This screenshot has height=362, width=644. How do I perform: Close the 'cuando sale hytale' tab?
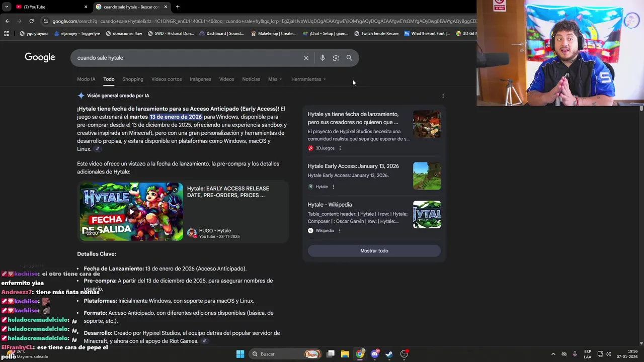(166, 7)
